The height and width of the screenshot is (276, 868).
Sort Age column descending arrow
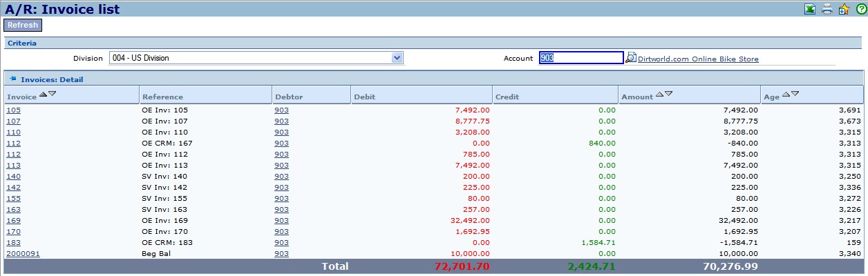point(794,94)
